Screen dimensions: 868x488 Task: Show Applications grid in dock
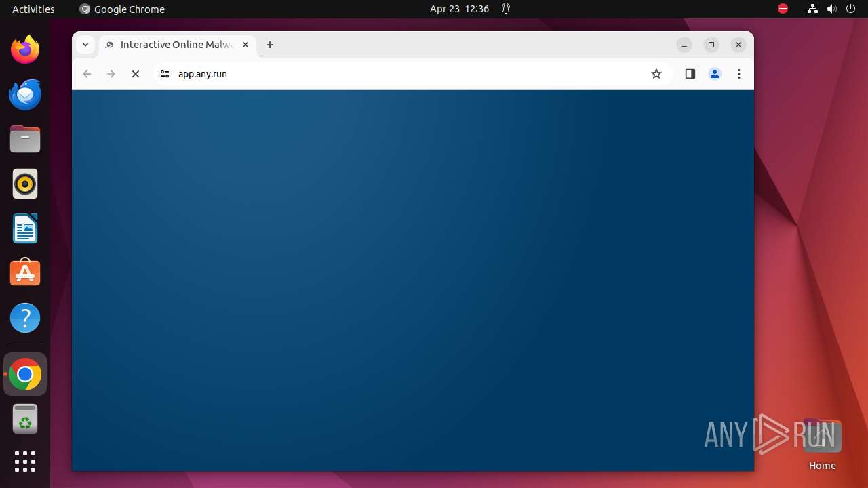(25, 462)
